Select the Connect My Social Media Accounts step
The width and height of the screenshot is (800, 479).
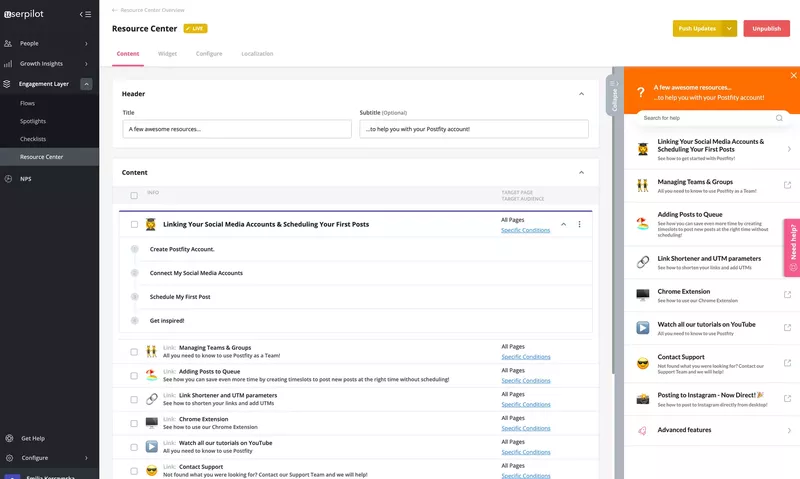(x=196, y=273)
